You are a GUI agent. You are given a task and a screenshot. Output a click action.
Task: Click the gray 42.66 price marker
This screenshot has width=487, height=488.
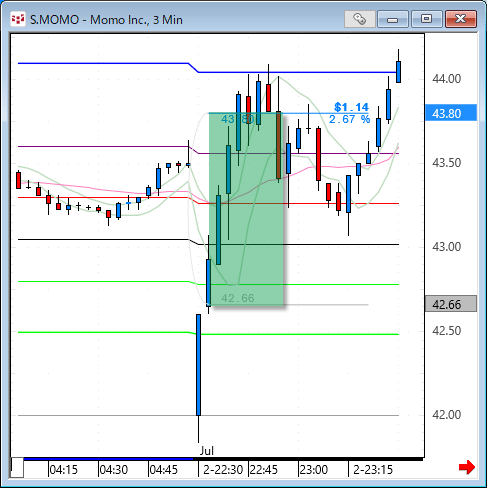coord(451,304)
